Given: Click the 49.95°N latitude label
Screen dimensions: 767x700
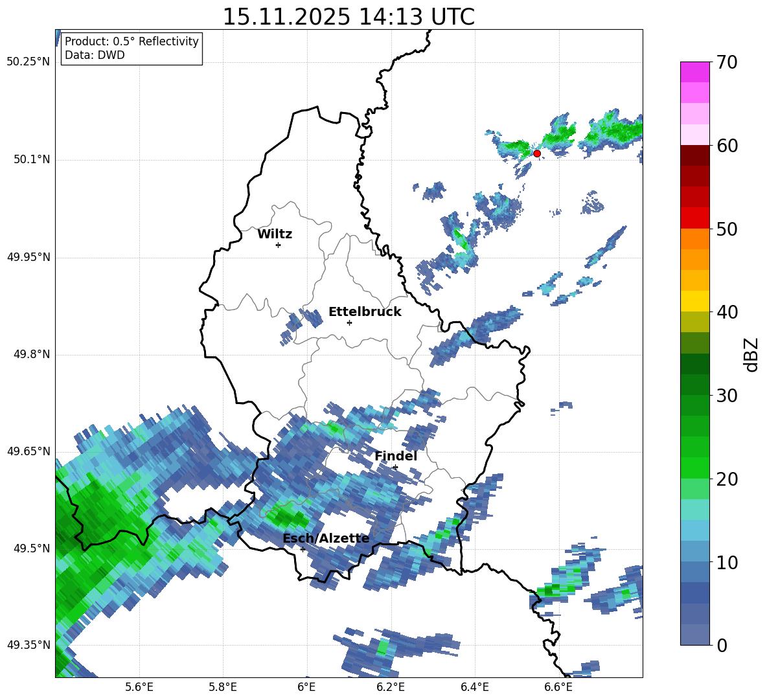Looking at the screenshot, I should coord(29,257).
